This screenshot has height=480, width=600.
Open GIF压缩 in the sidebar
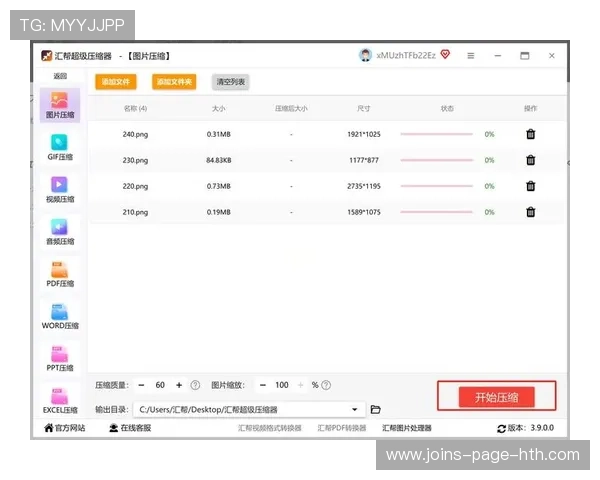click(60, 147)
